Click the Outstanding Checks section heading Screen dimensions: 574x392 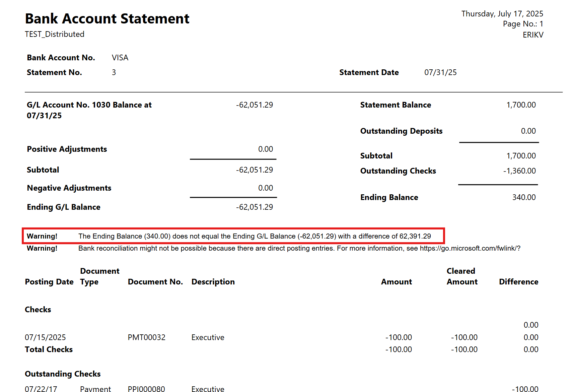[x=63, y=374]
